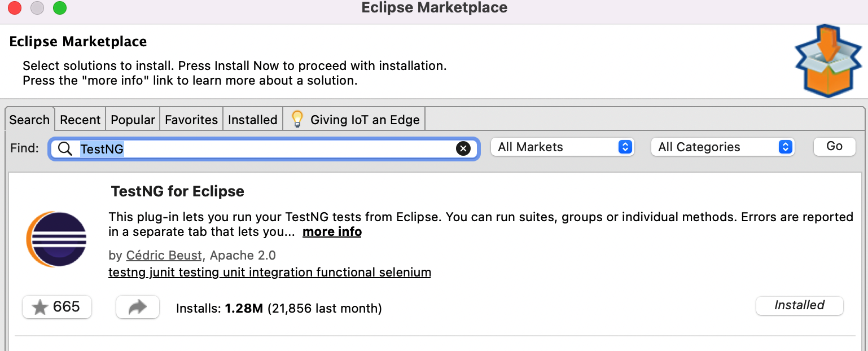Image resolution: width=868 pixels, height=351 pixels.
Task: Show the Favorites tab
Action: [191, 120]
